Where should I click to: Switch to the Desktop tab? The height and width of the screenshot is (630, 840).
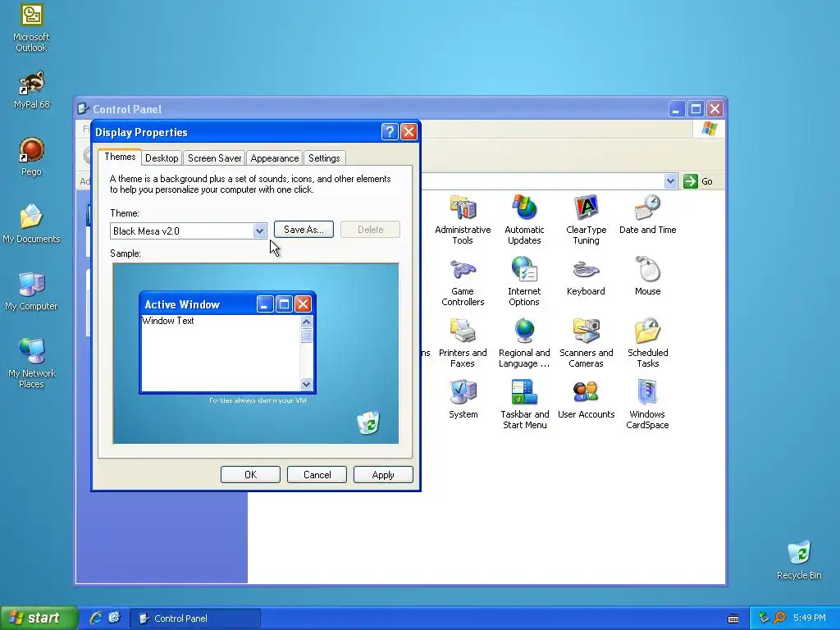(162, 158)
